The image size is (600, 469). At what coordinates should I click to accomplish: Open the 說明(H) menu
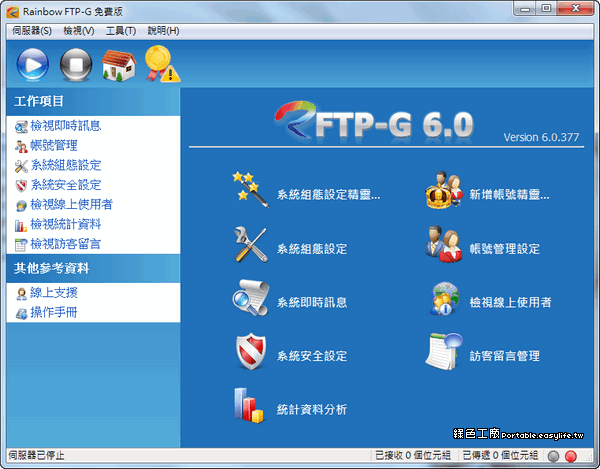163,31
